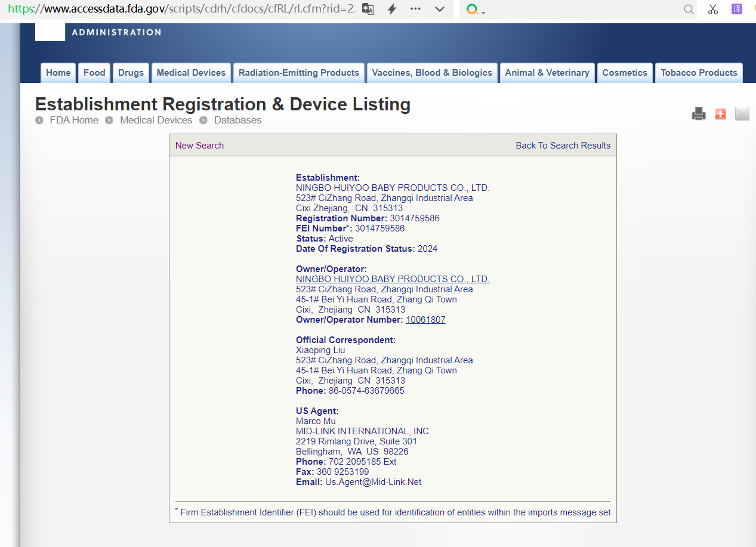Click the lightning bolt icon in address bar

point(392,9)
